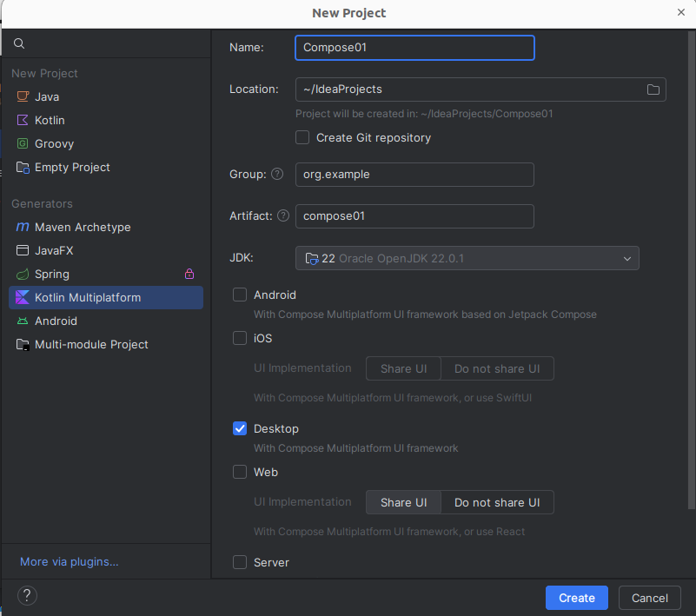The height and width of the screenshot is (616, 696).
Task: Select Empty Project type
Action: pos(106,168)
